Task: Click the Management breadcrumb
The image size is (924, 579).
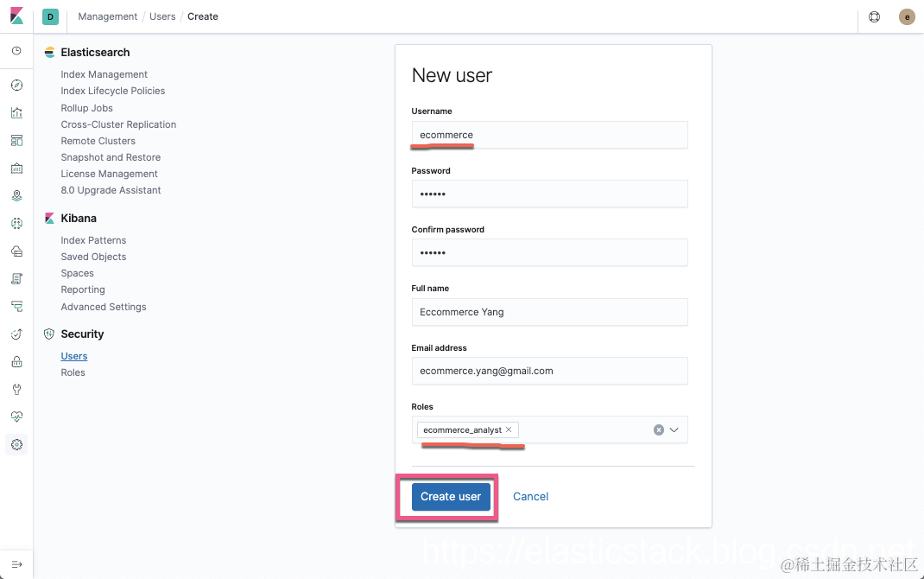Action: [107, 16]
